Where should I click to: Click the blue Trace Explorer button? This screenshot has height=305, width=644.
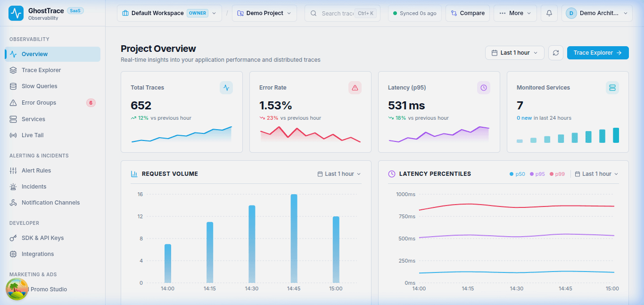[x=598, y=53]
